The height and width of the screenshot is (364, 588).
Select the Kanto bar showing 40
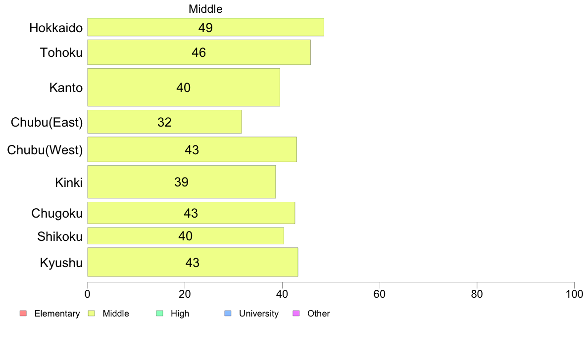click(183, 88)
